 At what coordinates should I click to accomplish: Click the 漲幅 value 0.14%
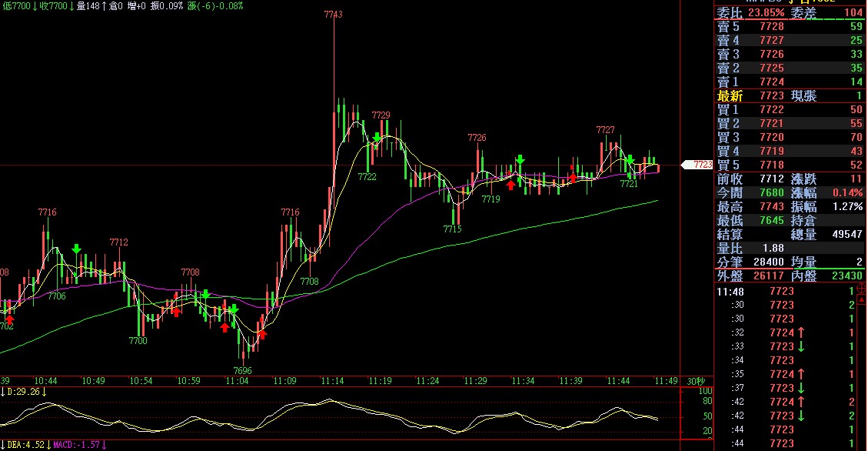click(847, 193)
